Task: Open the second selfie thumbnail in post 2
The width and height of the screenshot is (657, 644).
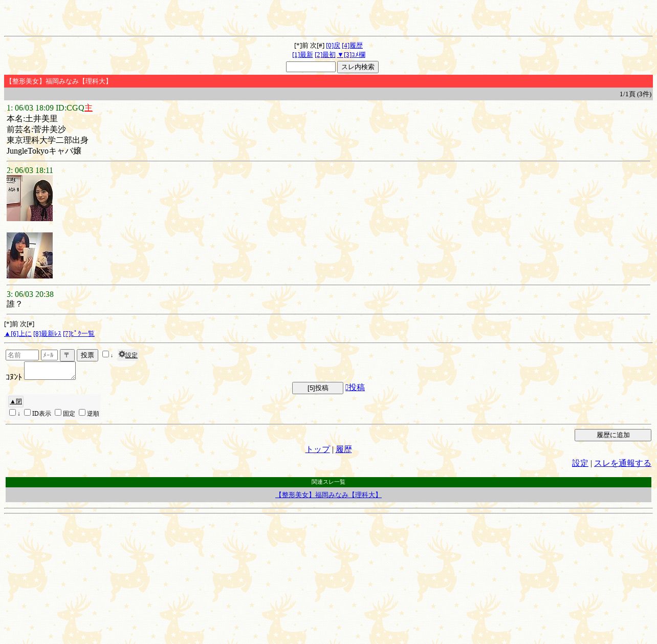Action: click(30, 255)
